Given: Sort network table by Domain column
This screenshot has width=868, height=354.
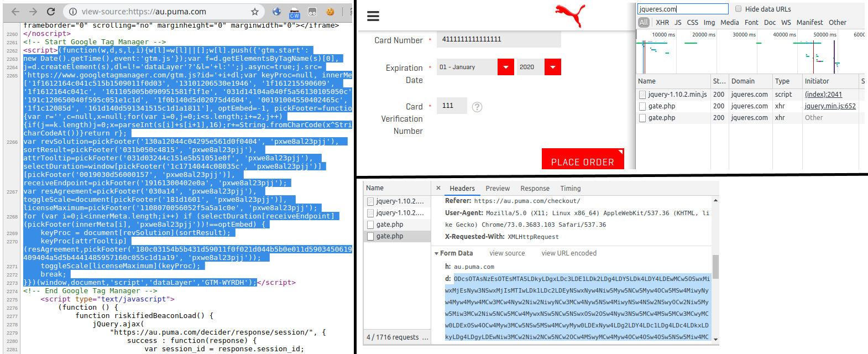Looking at the screenshot, I should (750, 81).
